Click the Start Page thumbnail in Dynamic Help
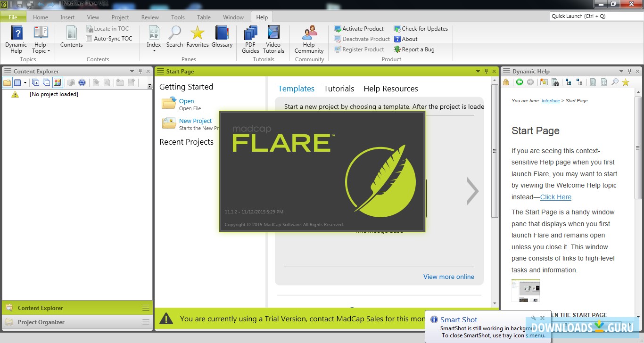The image size is (644, 343). click(526, 291)
